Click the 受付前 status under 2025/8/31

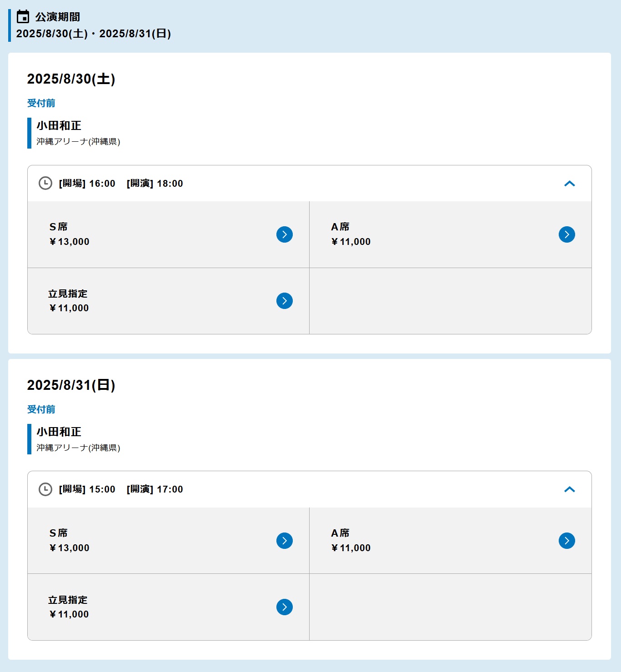coord(41,409)
